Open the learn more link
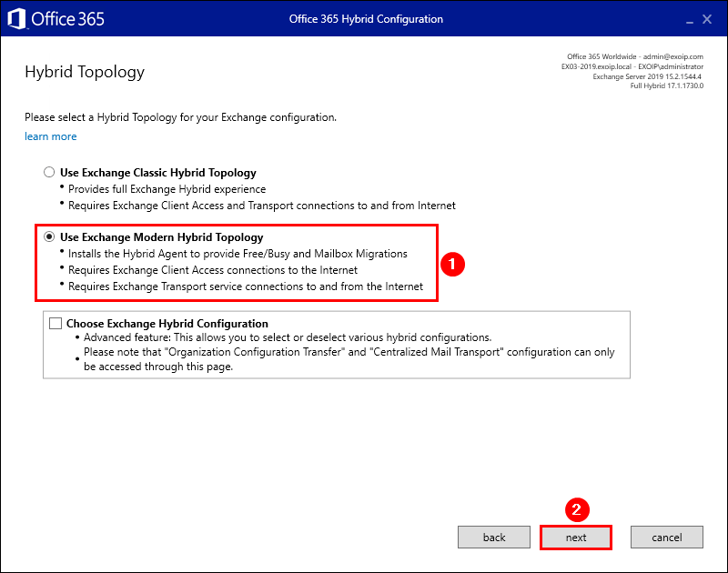 point(51,136)
